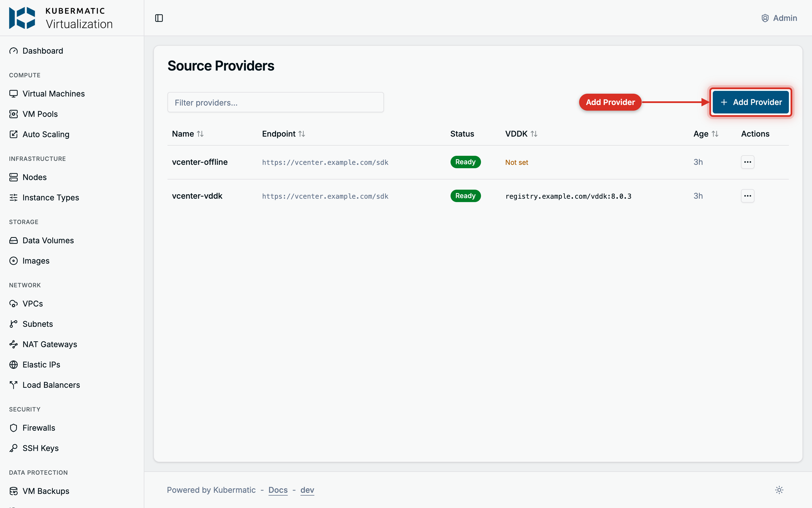Click the Elastic IPs globe icon
The height and width of the screenshot is (508, 812).
click(x=14, y=365)
